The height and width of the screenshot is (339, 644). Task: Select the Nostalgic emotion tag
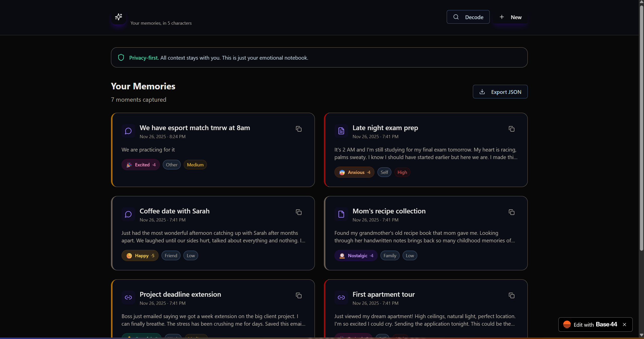(x=356, y=256)
